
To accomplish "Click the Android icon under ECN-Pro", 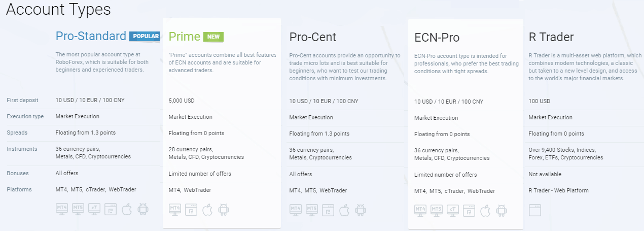I will (501, 210).
